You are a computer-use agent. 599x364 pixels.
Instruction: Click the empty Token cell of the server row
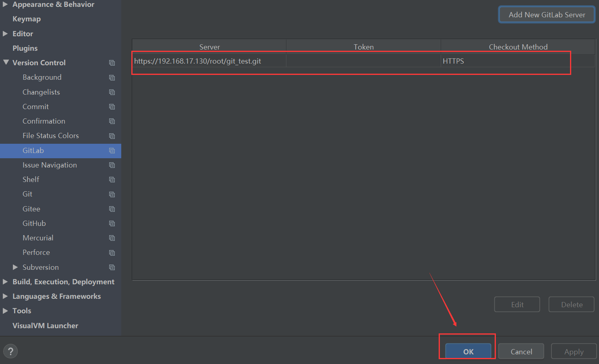(x=364, y=61)
